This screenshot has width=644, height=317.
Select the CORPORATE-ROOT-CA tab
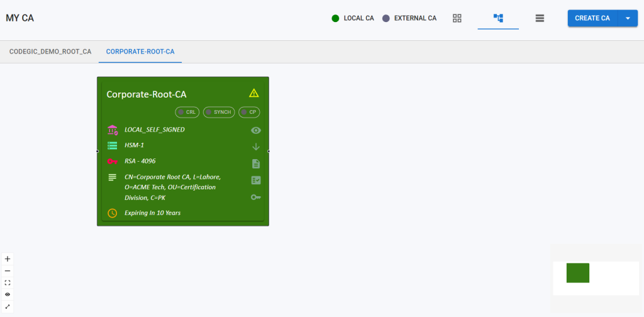(140, 52)
